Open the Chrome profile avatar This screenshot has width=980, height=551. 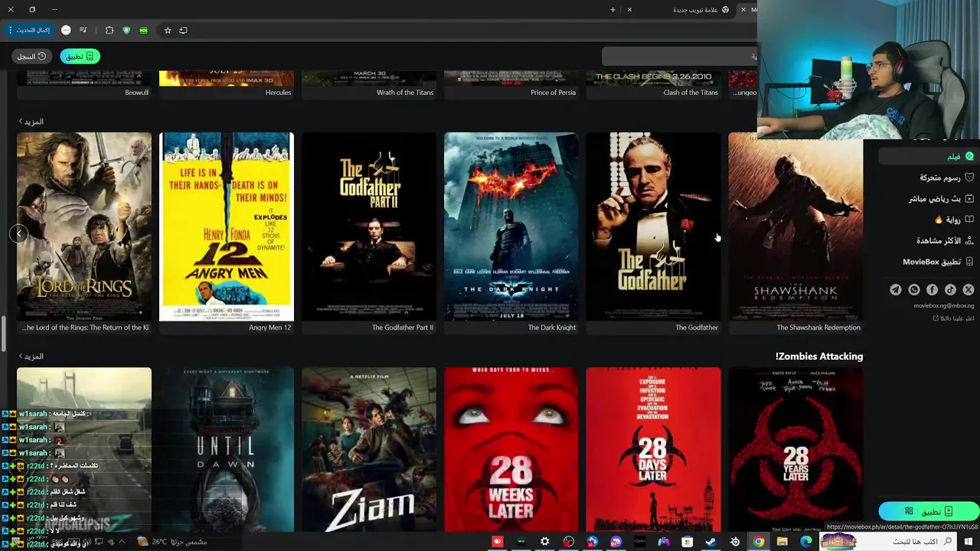coord(66,30)
